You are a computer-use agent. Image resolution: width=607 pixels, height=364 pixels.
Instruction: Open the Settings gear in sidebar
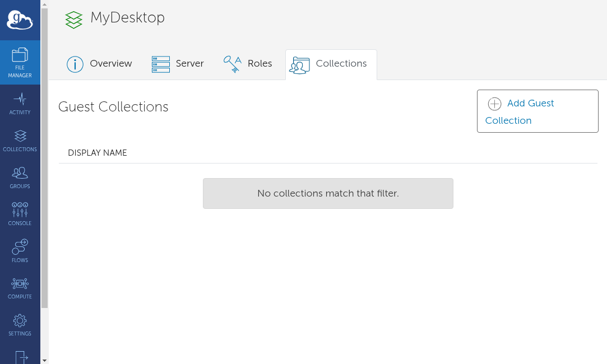coord(20,325)
